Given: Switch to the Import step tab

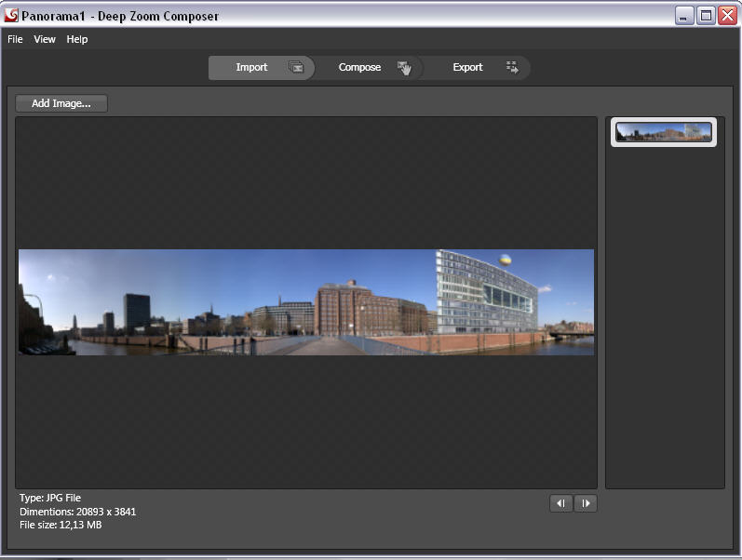Looking at the screenshot, I should 251,68.
